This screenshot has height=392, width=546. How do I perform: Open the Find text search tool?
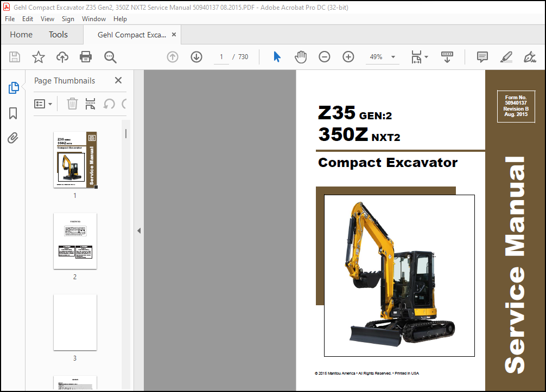click(x=110, y=57)
